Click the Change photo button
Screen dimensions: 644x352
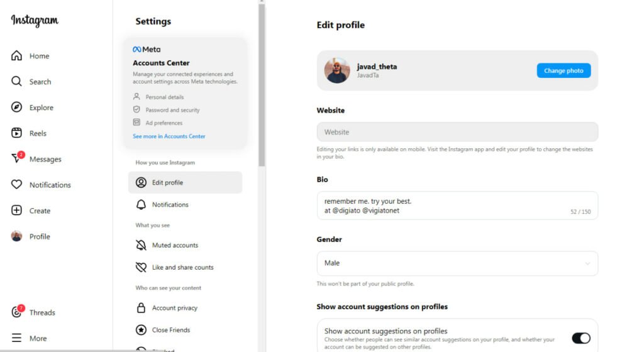click(563, 70)
